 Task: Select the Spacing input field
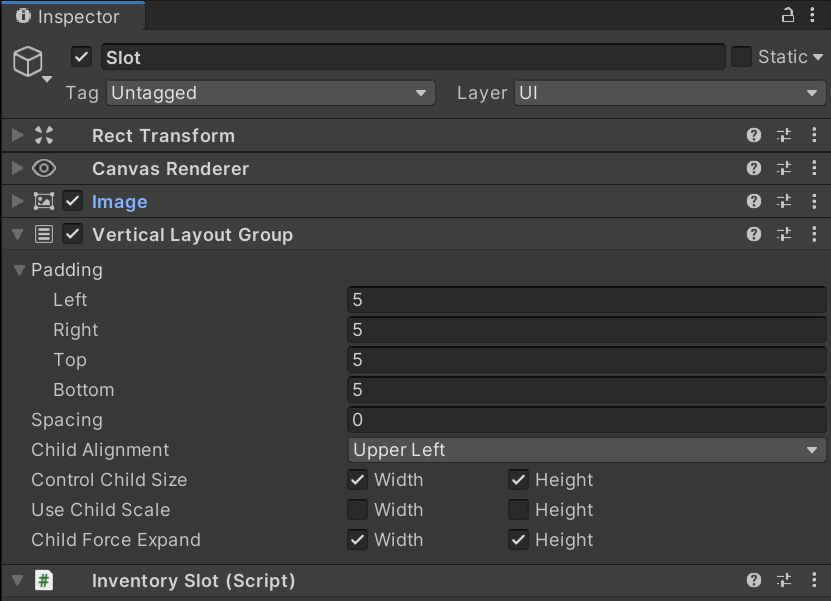click(586, 419)
